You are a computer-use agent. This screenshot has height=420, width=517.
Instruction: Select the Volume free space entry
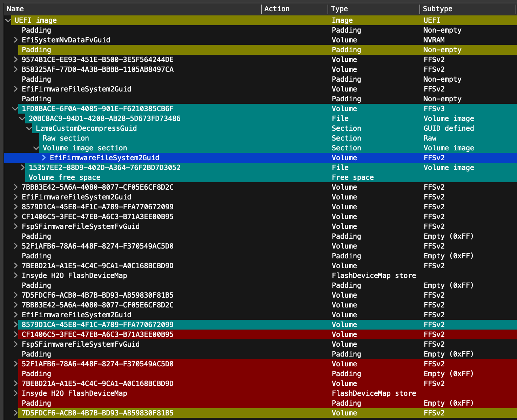(65, 177)
